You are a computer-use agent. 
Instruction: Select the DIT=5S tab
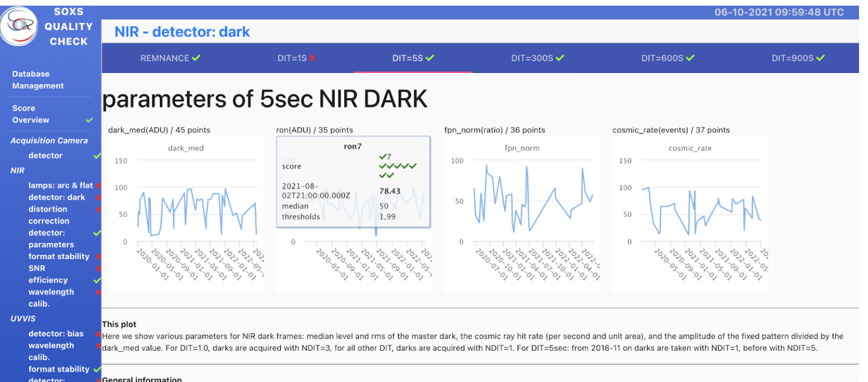[x=413, y=58]
